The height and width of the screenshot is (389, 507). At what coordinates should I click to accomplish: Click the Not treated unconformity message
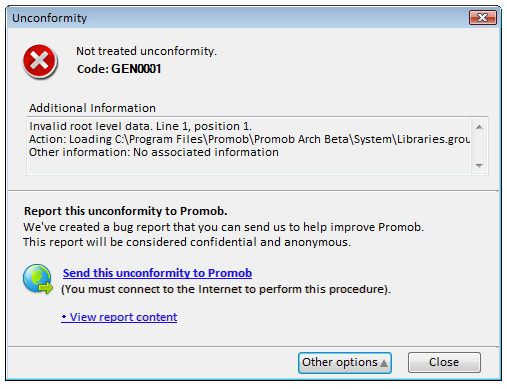pos(146,51)
